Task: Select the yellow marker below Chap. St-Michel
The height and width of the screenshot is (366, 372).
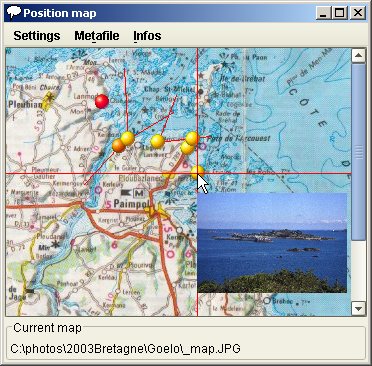Action: point(158,141)
